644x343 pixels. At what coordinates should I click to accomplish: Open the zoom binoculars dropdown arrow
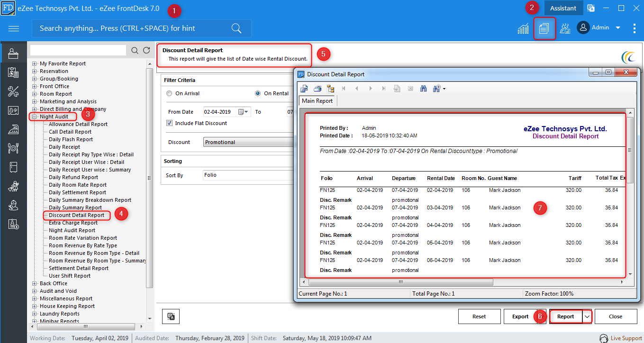coord(444,89)
